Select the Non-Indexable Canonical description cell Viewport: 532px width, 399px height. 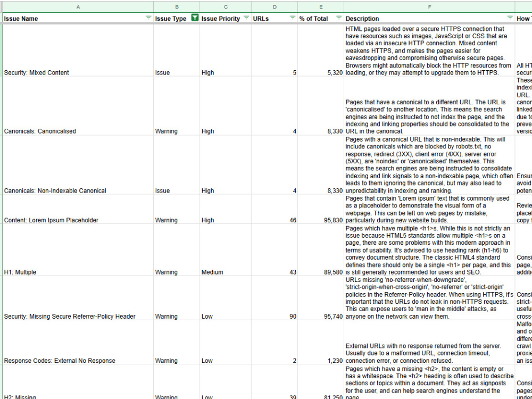(x=429, y=165)
